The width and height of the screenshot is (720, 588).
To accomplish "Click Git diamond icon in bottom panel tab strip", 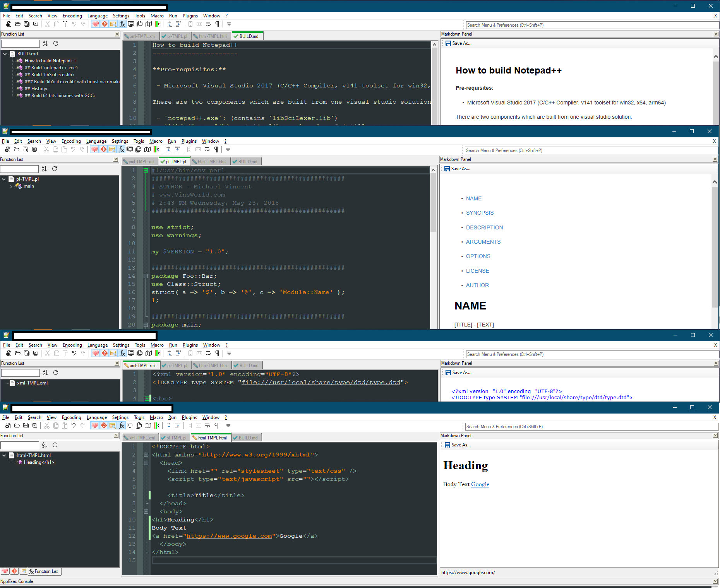I will coord(14,571).
